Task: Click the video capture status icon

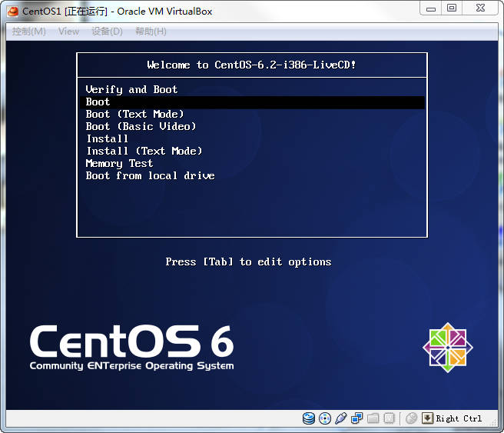Action: [389, 418]
